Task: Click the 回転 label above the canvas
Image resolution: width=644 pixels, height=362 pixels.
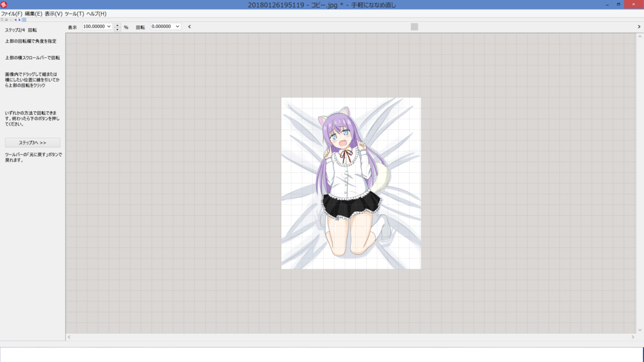Action: point(140,28)
